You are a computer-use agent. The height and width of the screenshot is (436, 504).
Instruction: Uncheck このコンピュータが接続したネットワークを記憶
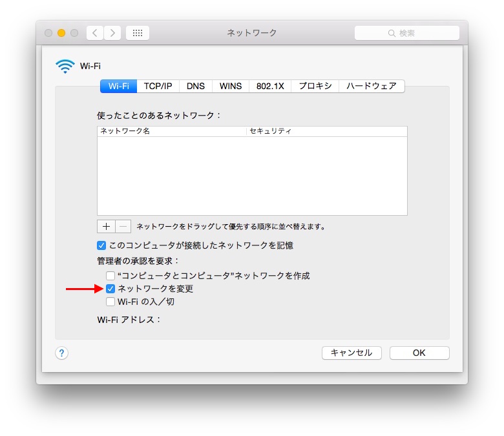coord(101,246)
